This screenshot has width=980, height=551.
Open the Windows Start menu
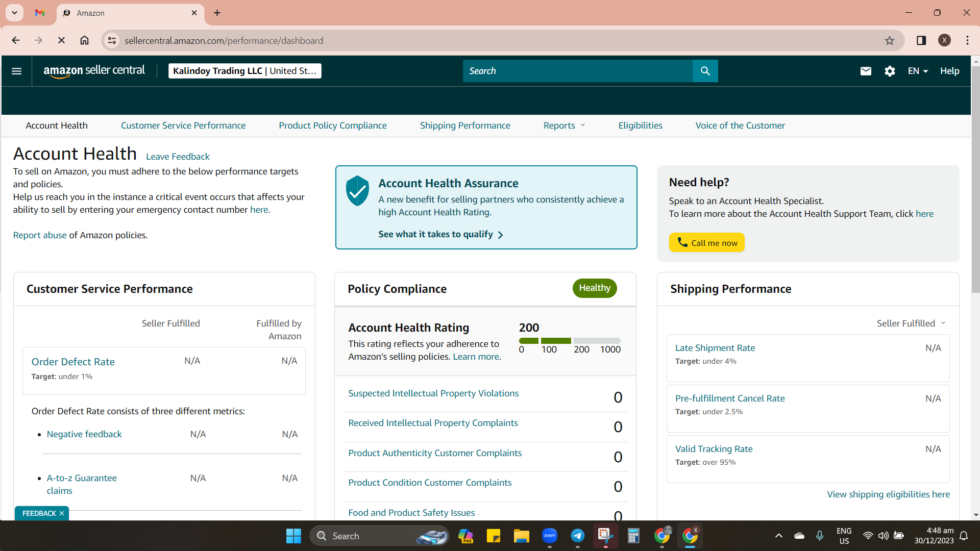pyautogui.click(x=293, y=536)
